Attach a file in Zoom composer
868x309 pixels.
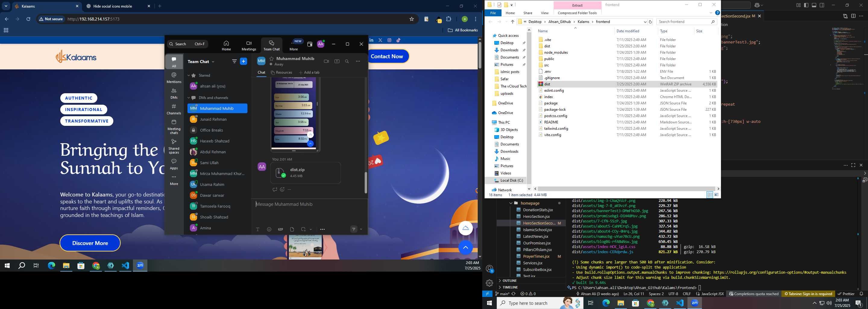[292, 229]
